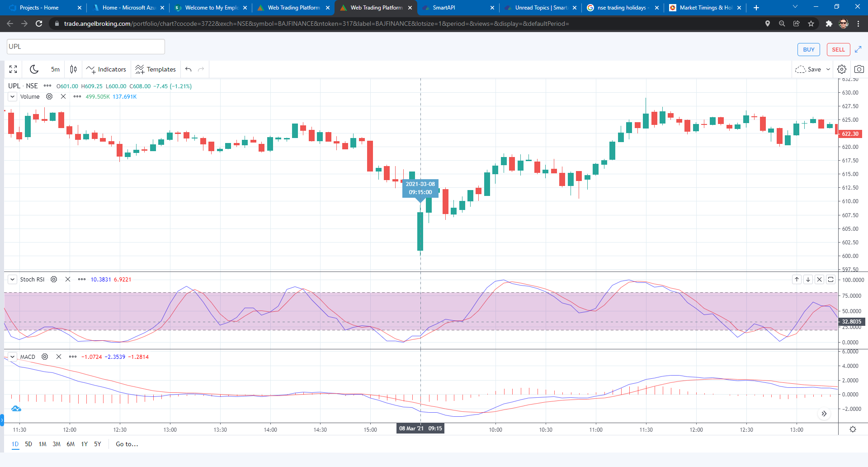Open browser tab search chevron

[x=795, y=7]
